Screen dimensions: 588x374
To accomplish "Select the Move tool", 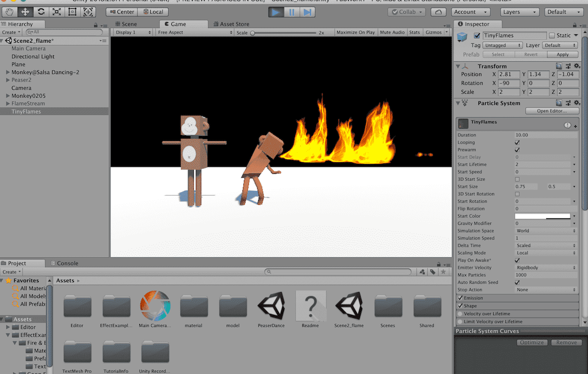I will pos(25,12).
